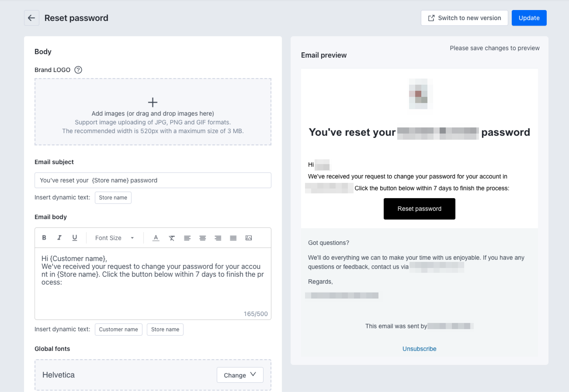569x392 pixels.
Task: Toggle bold formatting in email body
Action: [44, 238]
